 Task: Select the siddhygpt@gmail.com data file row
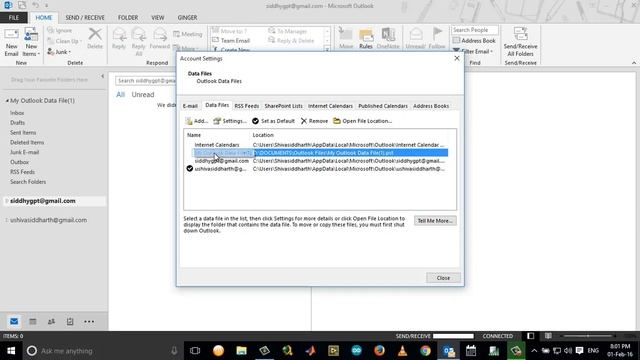click(317, 161)
